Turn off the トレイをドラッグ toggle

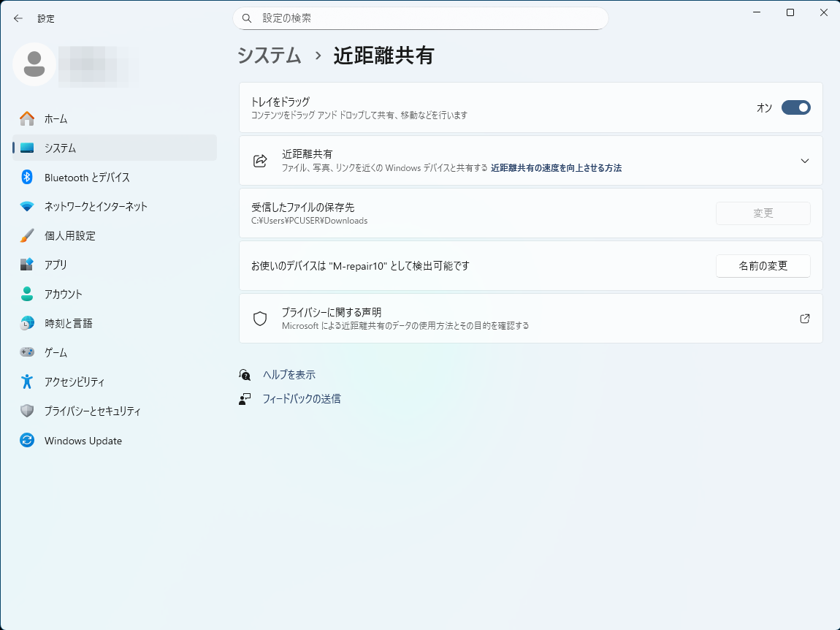[x=795, y=107]
